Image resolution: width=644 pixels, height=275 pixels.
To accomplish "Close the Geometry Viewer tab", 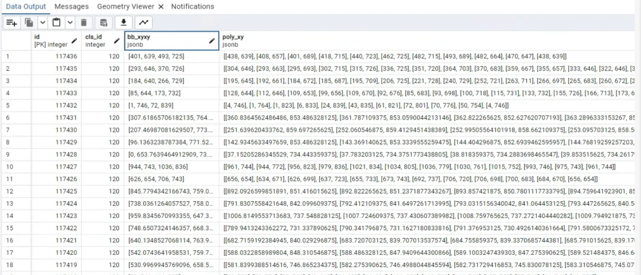I will pos(161,7).
